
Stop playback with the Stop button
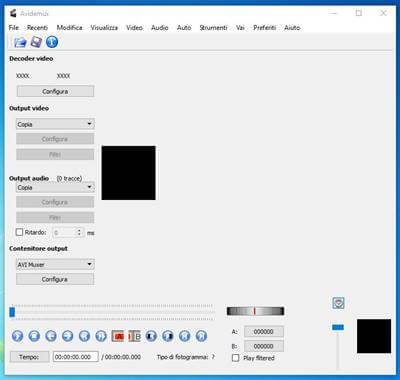coord(34,336)
